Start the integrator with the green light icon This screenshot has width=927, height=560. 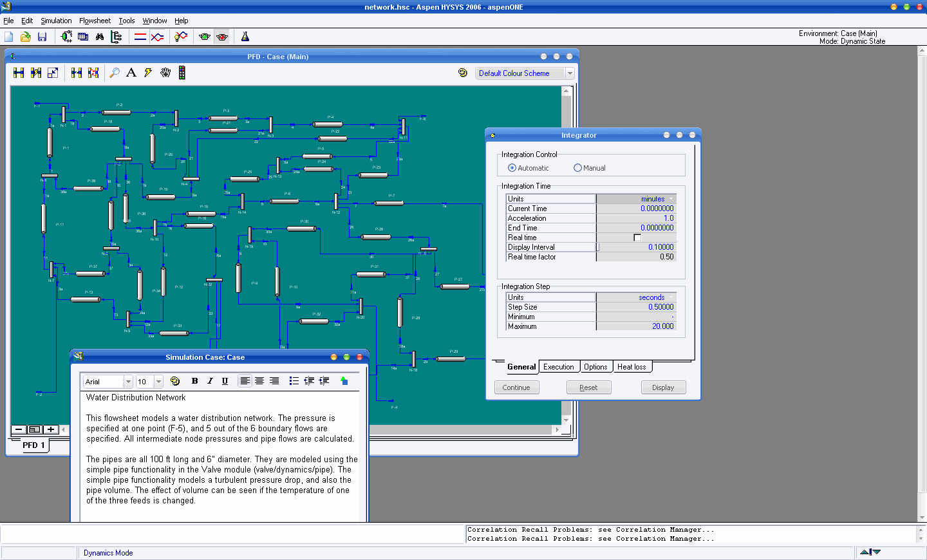205,37
